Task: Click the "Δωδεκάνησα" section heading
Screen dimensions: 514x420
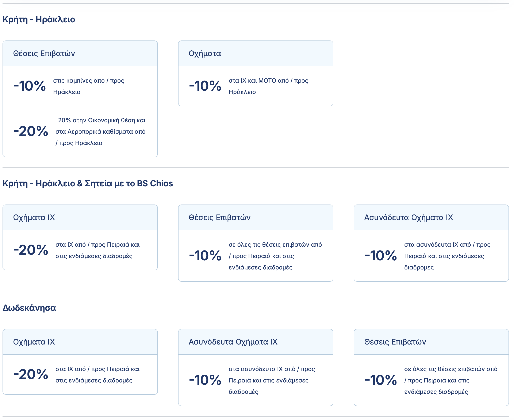Action: (29, 308)
